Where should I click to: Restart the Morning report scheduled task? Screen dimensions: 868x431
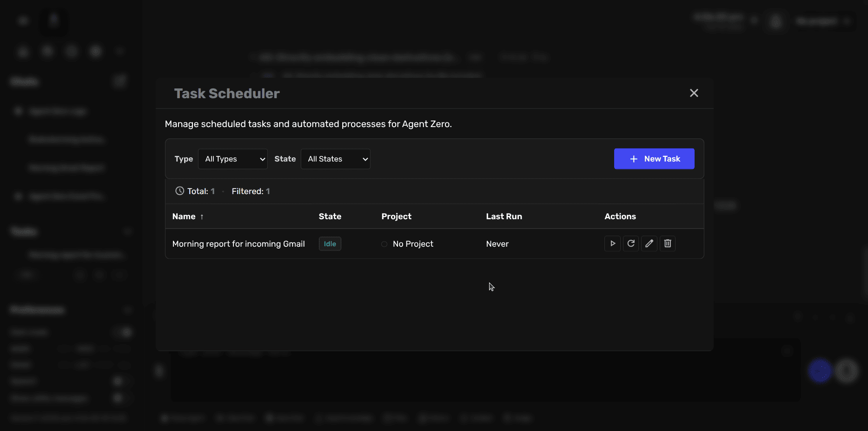point(630,243)
